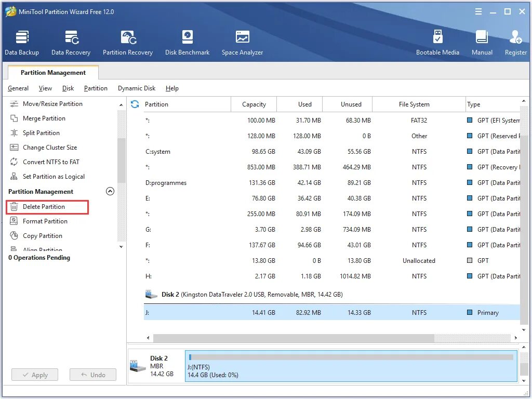This screenshot has width=532, height=399.
Task: Select the C:system partition row
Action: [332, 152]
